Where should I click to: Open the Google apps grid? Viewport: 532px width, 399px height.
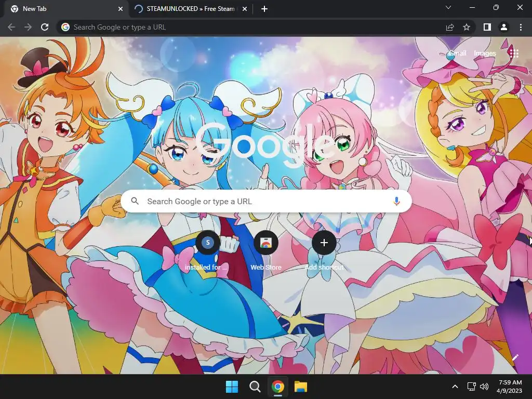click(514, 54)
